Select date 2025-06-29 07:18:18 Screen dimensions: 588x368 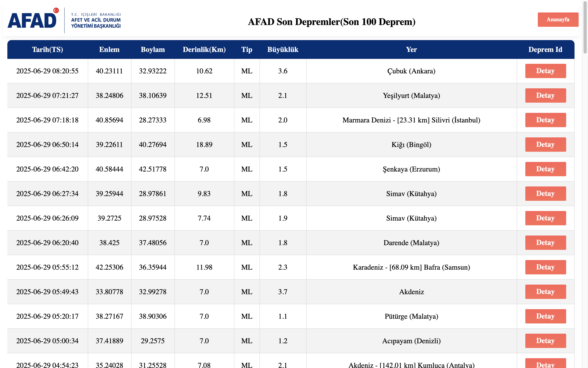click(47, 120)
